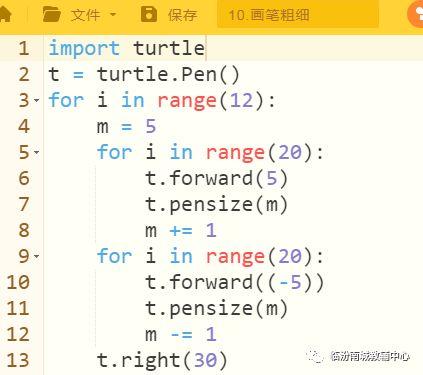Open the folder icon for 文件
423x375 pixels.
click(51, 15)
